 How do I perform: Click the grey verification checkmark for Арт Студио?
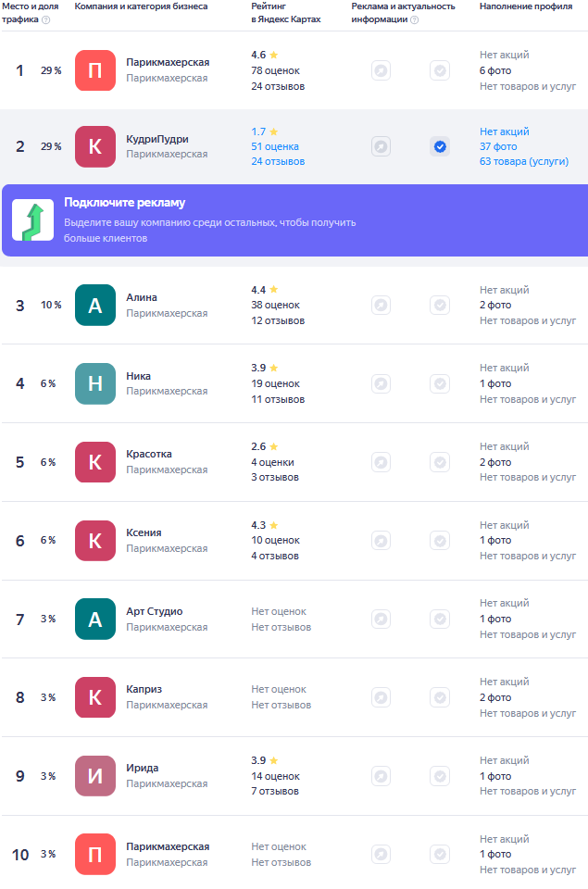click(x=440, y=620)
